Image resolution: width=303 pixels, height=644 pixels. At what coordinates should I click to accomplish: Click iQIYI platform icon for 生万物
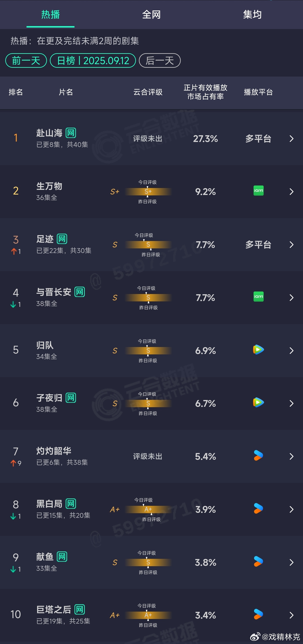point(258,191)
